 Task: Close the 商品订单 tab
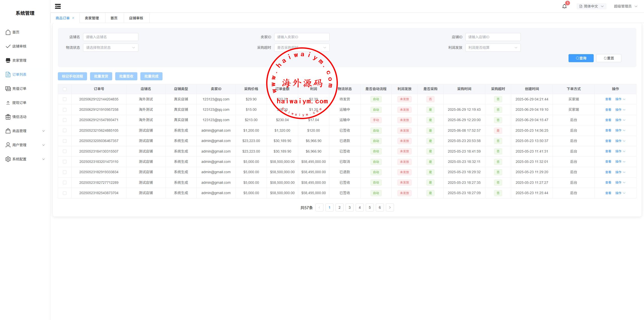pyautogui.click(x=73, y=18)
